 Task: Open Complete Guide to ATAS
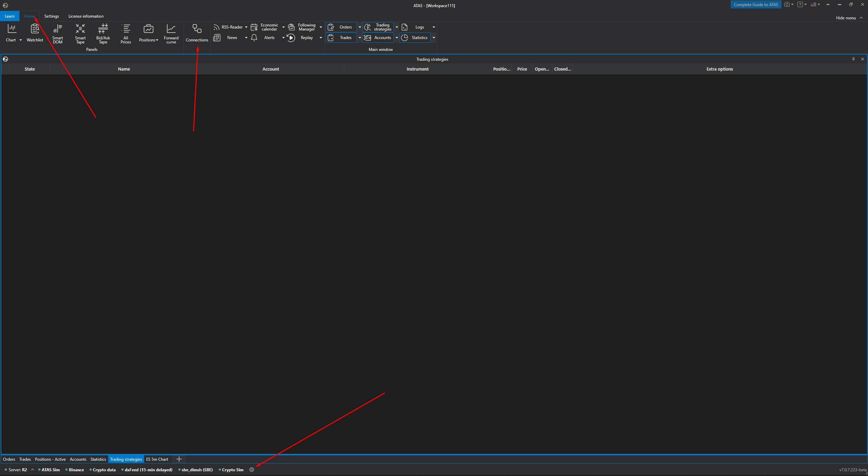[x=755, y=4]
